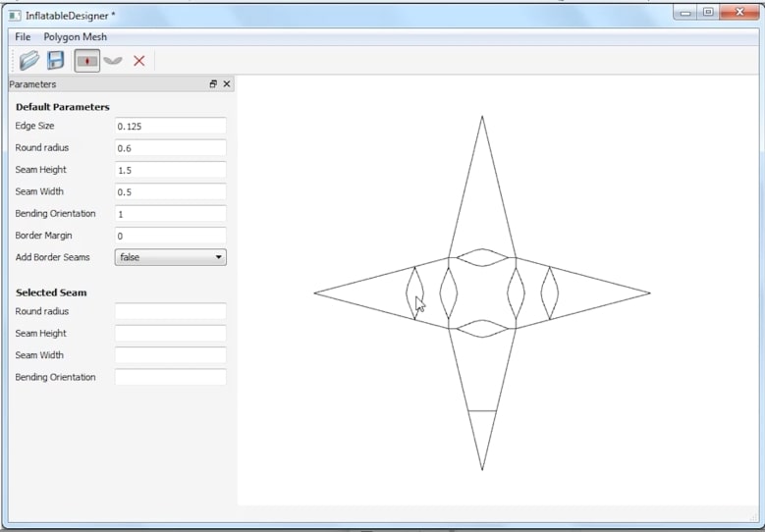Edit the Edge Size field

(170, 126)
